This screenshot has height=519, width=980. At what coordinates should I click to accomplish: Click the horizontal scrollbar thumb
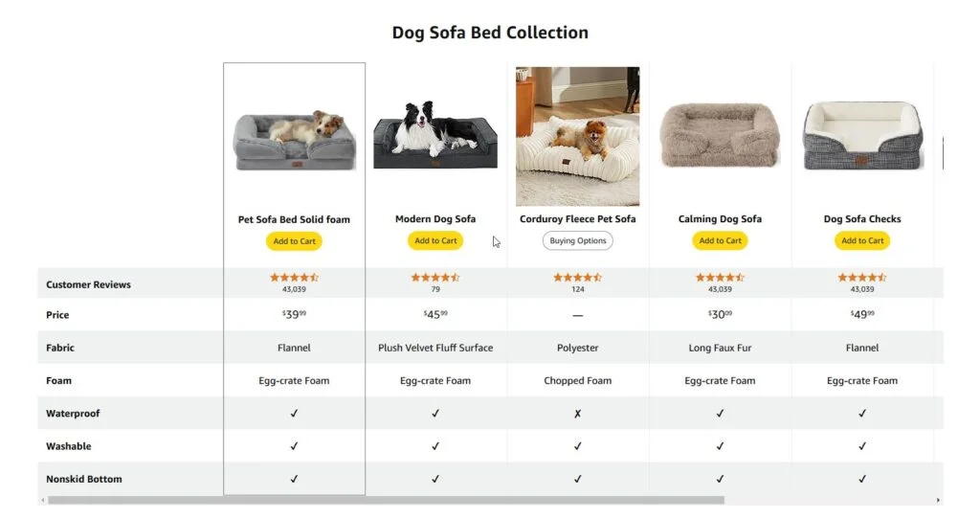pos(383,500)
